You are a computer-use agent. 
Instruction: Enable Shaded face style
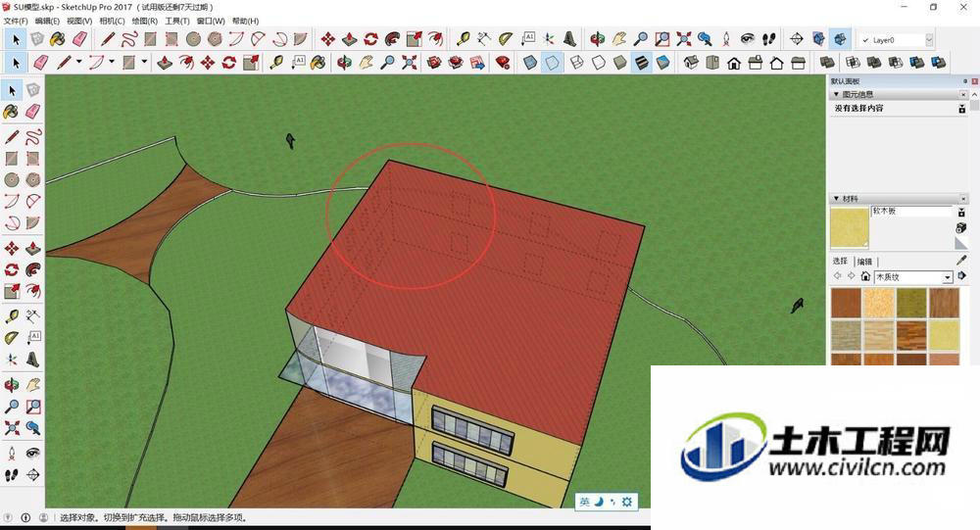tap(619, 63)
